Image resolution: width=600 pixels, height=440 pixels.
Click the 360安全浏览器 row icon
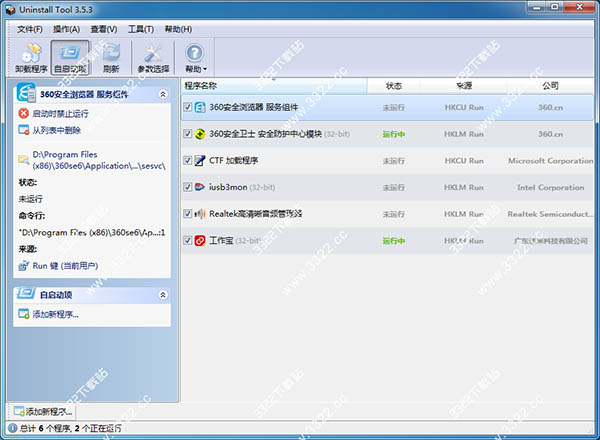point(200,108)
